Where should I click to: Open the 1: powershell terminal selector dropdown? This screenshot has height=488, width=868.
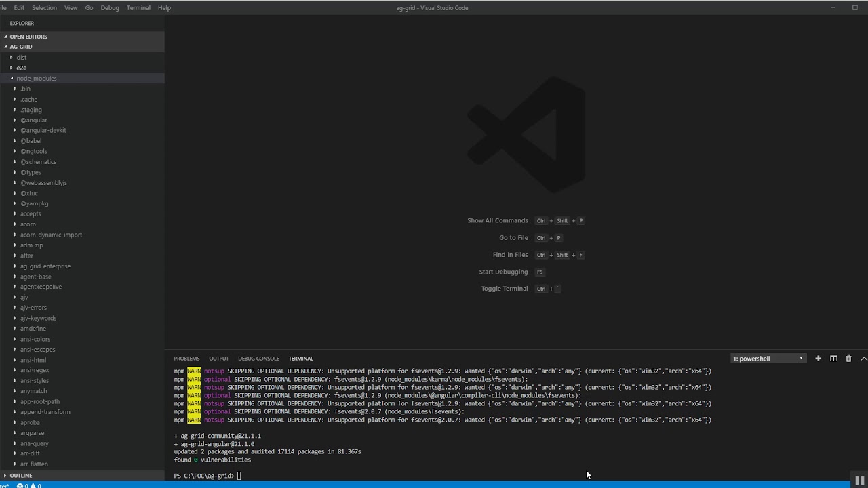tap(768, 359)
